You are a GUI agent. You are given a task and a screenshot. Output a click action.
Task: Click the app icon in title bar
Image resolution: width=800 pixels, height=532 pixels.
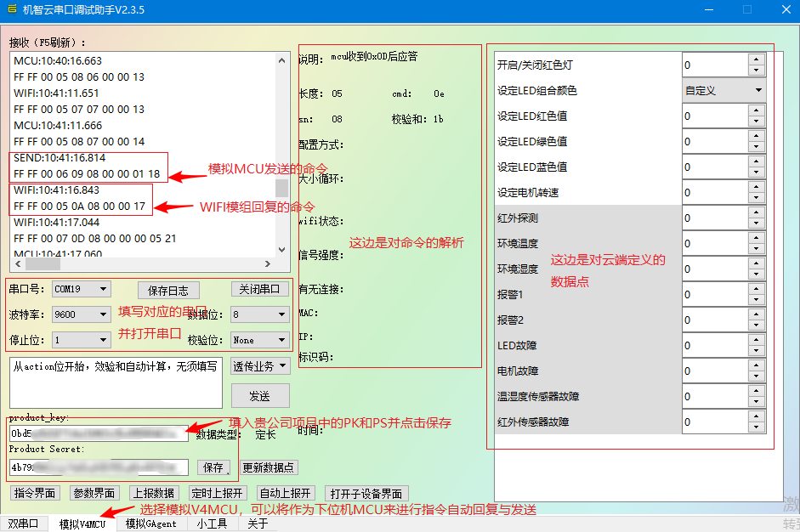click(12, 9)
